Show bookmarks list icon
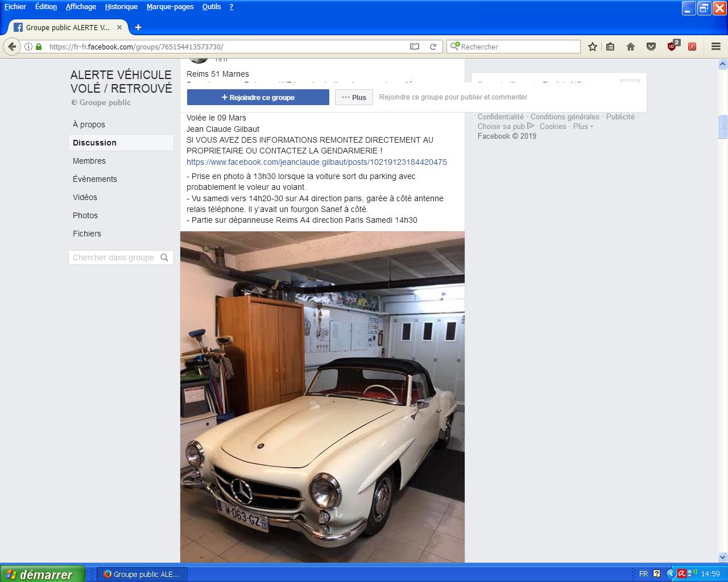The width and height of the screenshot is (728, 582). click(x=610, y=47)
